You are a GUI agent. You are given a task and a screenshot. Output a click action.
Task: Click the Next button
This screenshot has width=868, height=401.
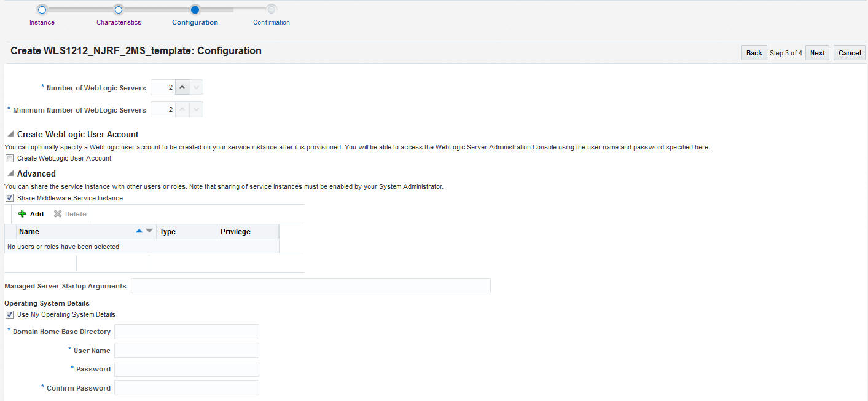tap(818, 53)
